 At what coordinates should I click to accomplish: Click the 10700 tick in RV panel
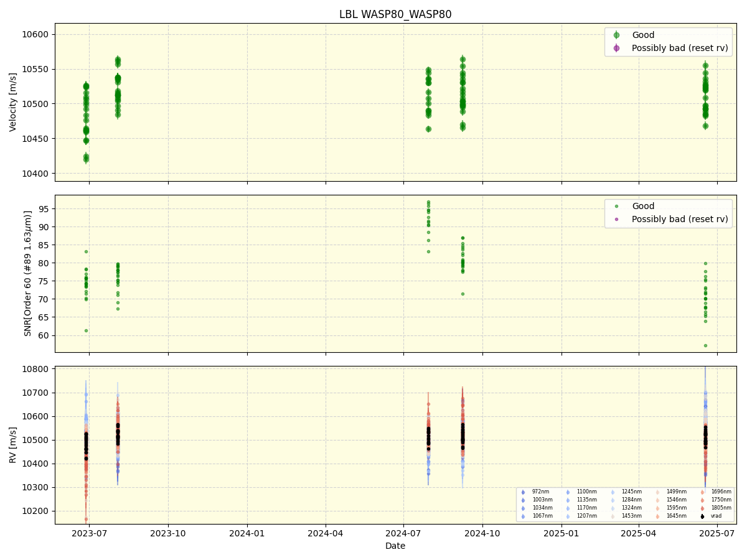[x=37, y=393]
